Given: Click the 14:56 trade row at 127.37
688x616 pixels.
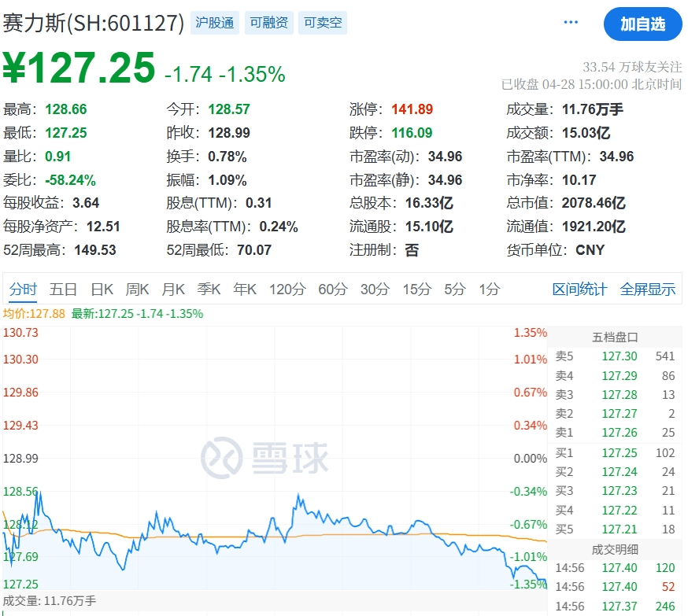Looking at the screenshot, I should [615, 607].
